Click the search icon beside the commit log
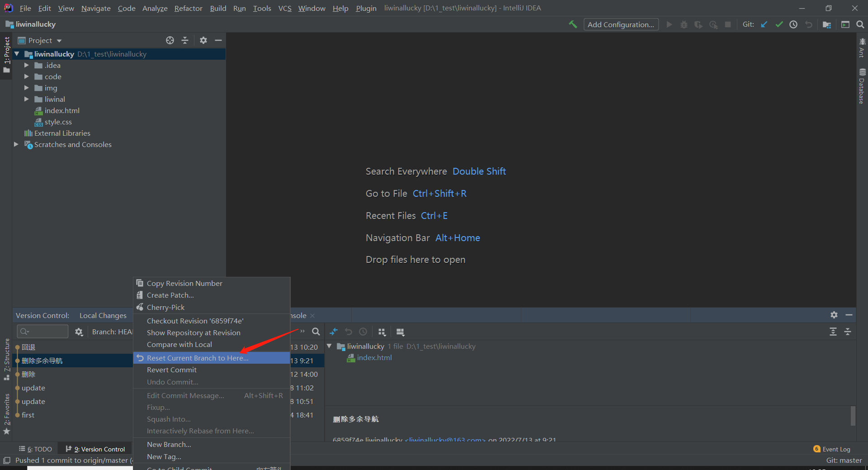This screenshot has width=868, height=470. tap(316, 332)
